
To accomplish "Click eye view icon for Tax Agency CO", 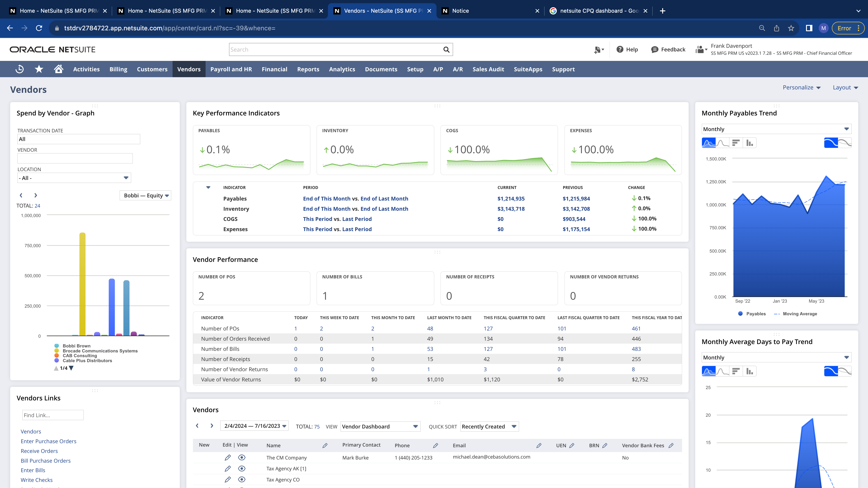I will point(242,480).
